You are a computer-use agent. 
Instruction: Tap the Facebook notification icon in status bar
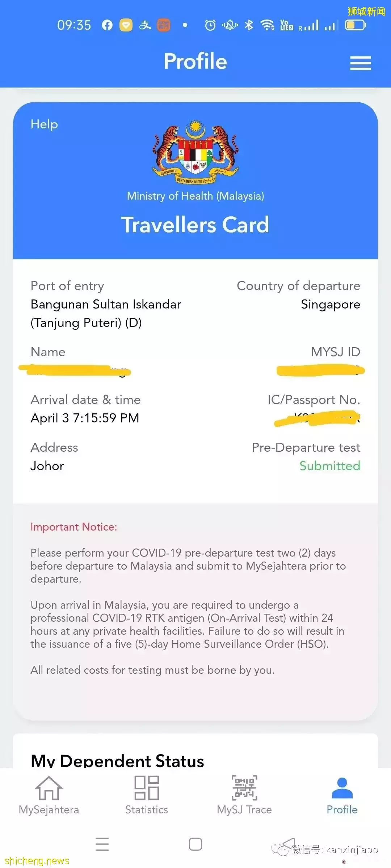107,25
